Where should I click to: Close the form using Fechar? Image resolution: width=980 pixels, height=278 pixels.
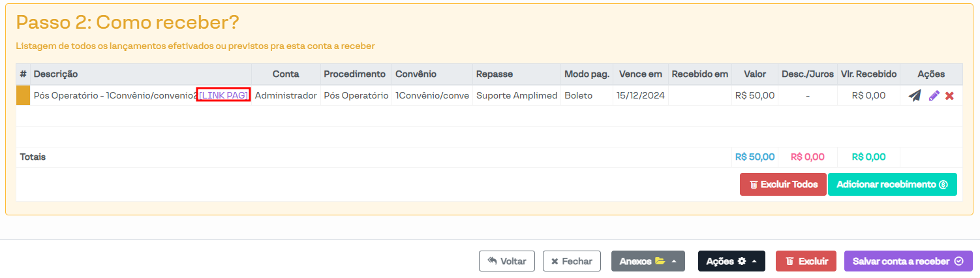click(572, 261)
